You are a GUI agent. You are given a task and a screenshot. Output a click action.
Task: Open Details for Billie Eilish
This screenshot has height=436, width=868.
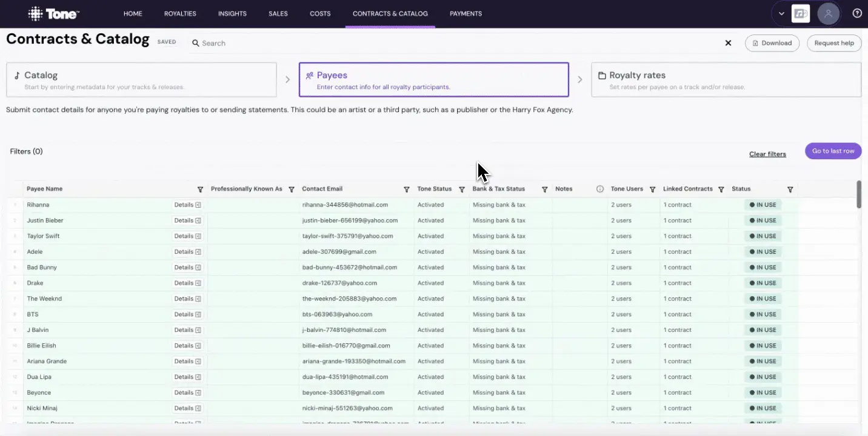tap(188, 346)
